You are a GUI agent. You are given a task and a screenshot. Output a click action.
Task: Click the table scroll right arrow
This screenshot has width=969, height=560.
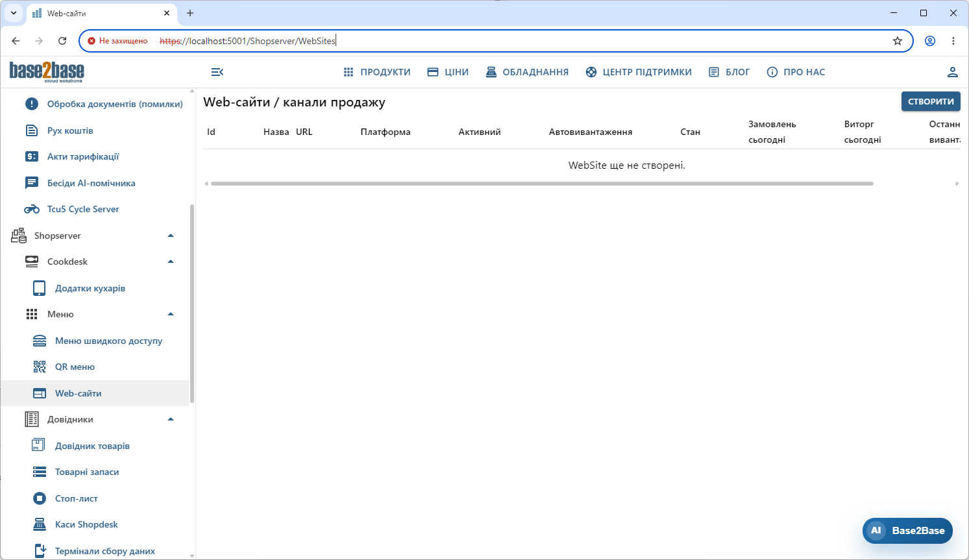pos(957,184)
